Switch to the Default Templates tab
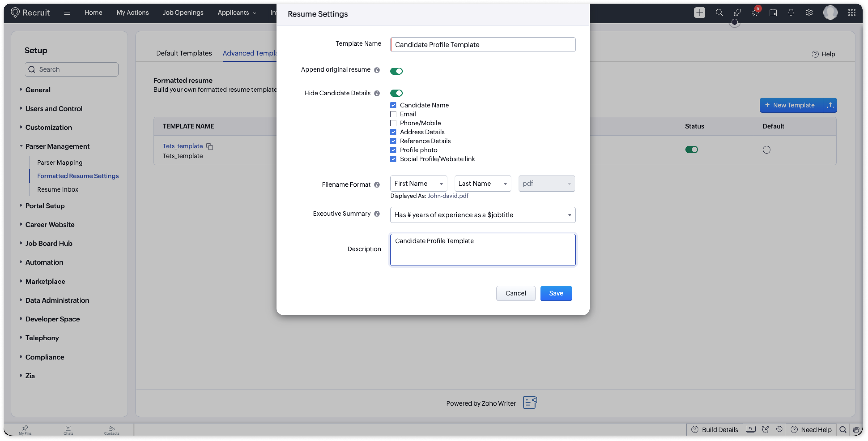This screenshot has width=868, height=441. (x=184, y=53)
